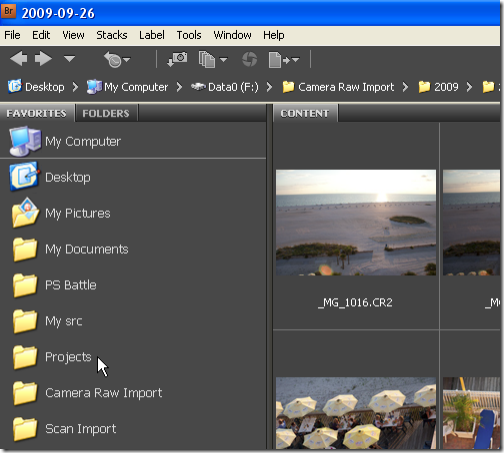Select the Desktop label in Favorites

tap(68, 177)
